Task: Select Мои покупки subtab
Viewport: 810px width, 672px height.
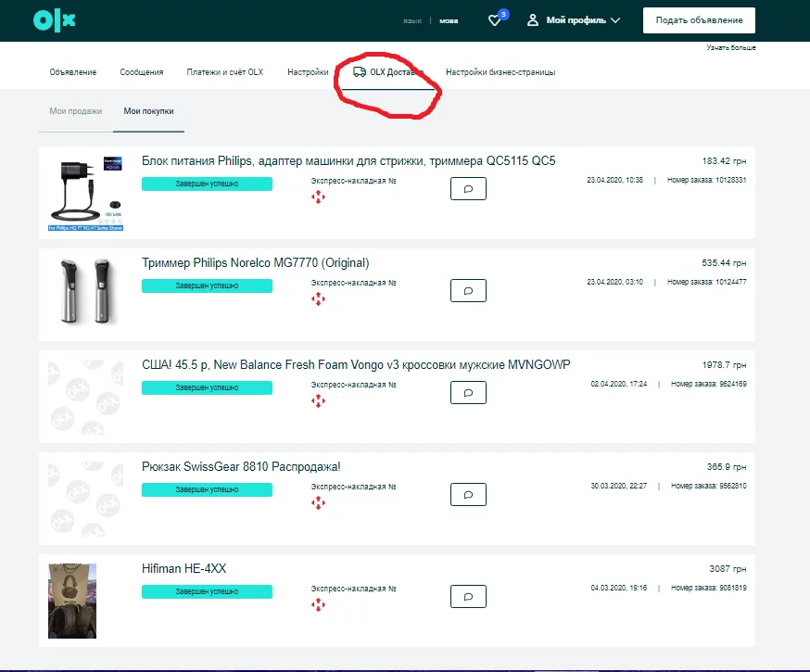Action: [x=148, y=111]
